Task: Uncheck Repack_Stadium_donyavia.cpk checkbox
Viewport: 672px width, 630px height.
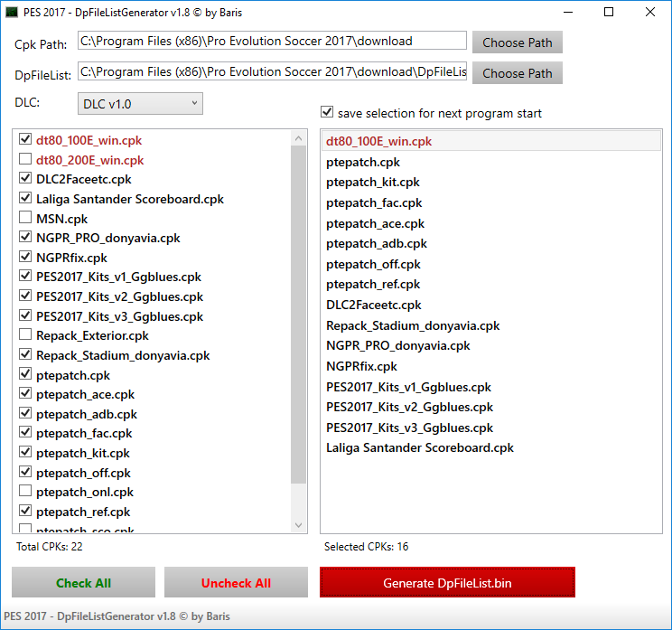Action: (25, 354)
